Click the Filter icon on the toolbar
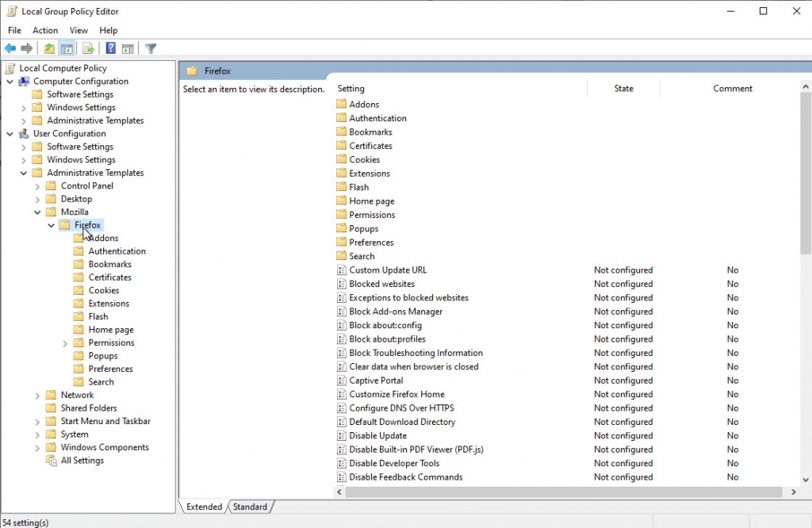This screenshot has height=528, width=812. [150, 48]
